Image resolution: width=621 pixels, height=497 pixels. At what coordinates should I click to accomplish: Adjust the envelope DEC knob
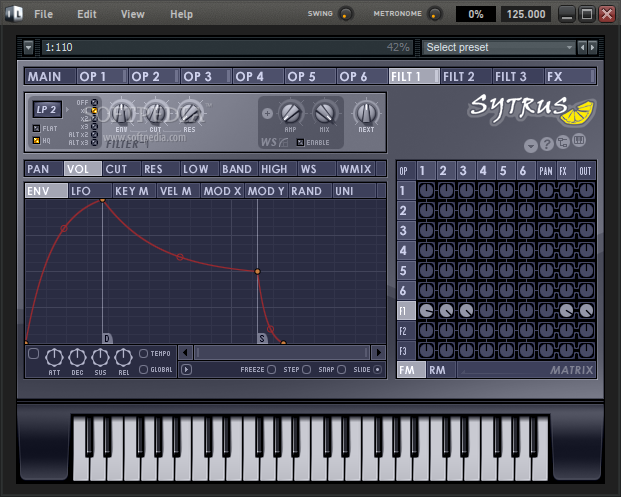[x=77, y=357]
